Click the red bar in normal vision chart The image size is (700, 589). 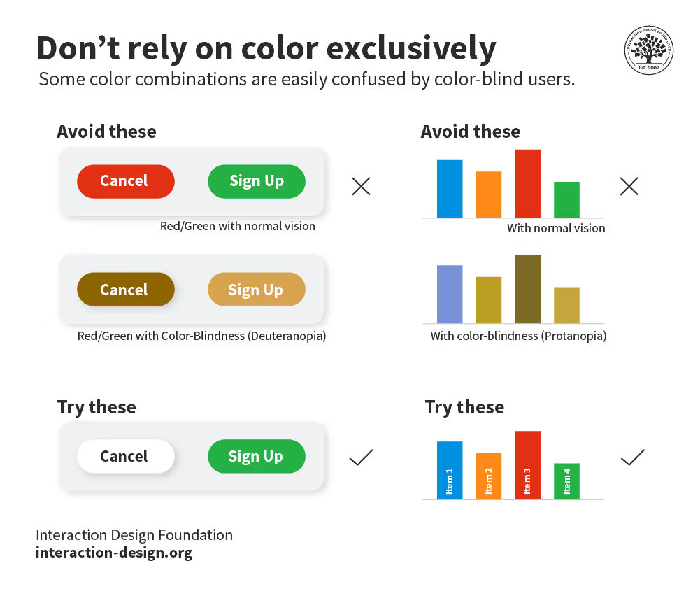(x=527, y=183)
